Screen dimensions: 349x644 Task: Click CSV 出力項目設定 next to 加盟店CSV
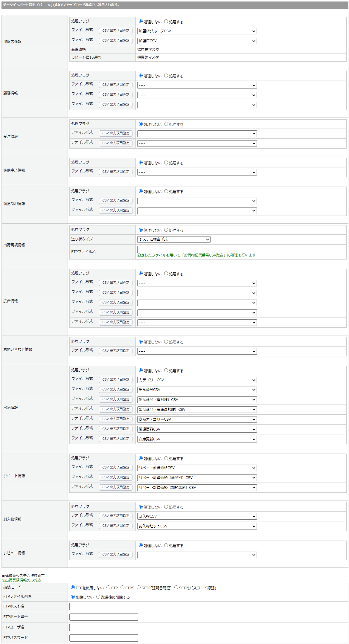(x=116, y=41)
